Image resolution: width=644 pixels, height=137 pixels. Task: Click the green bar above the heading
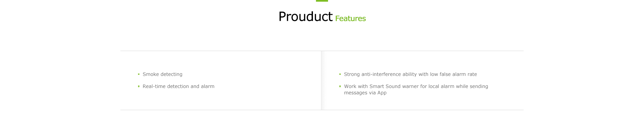click(322, 1)
